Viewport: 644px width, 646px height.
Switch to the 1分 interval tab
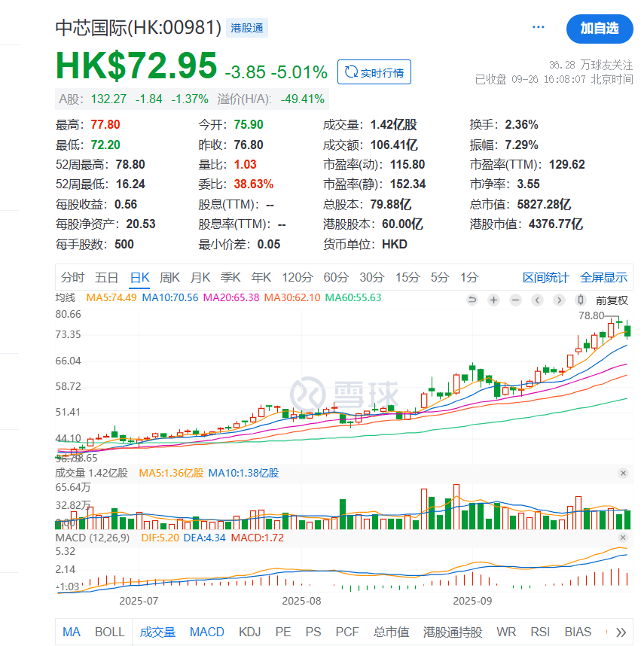[x=469, y=278]
